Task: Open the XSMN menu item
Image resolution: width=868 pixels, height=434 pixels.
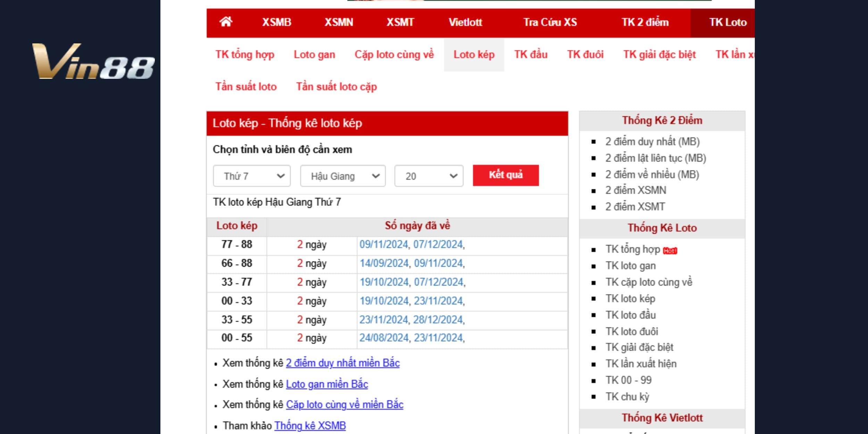Action: 339,23
